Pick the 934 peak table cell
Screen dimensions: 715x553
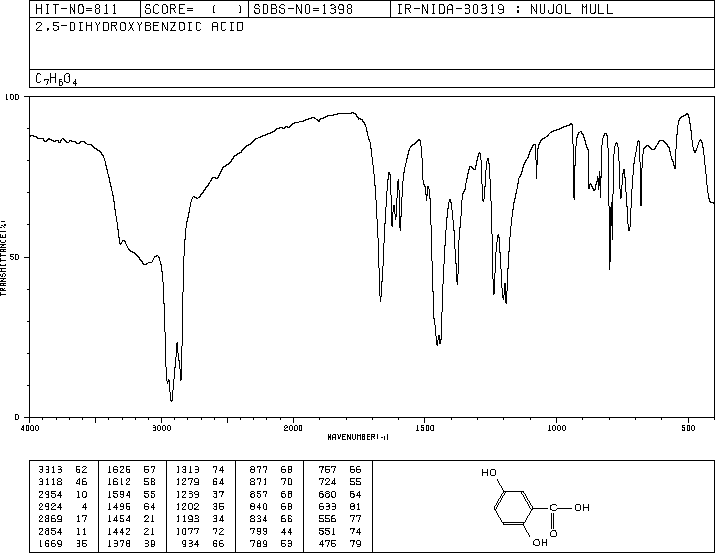(x=191, y=543)
